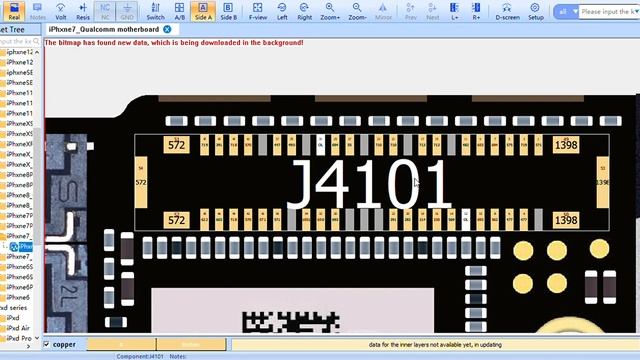Toggle the copper checkbox
Viewport: 640px width, 360px height.
(47, 344)
